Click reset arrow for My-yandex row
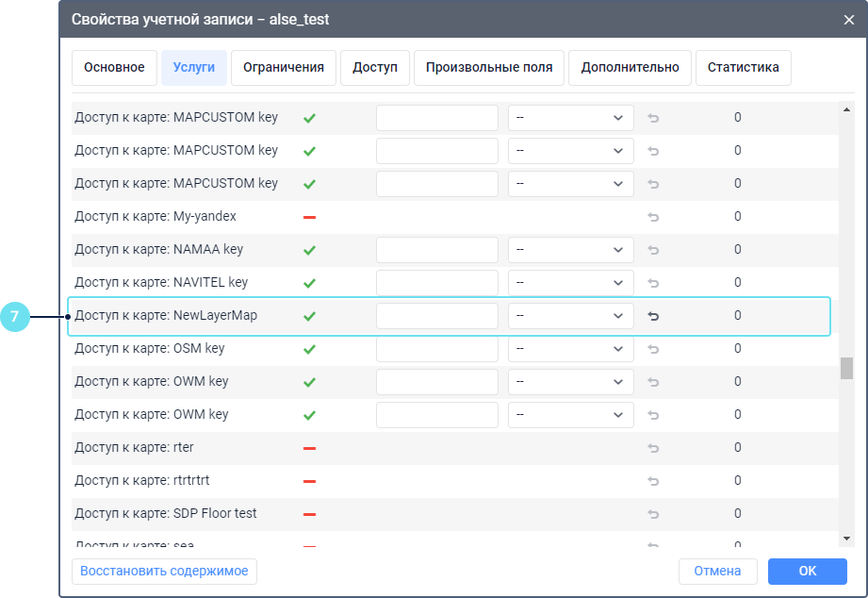Screen dimensions: 868x598 click(653, 217)
